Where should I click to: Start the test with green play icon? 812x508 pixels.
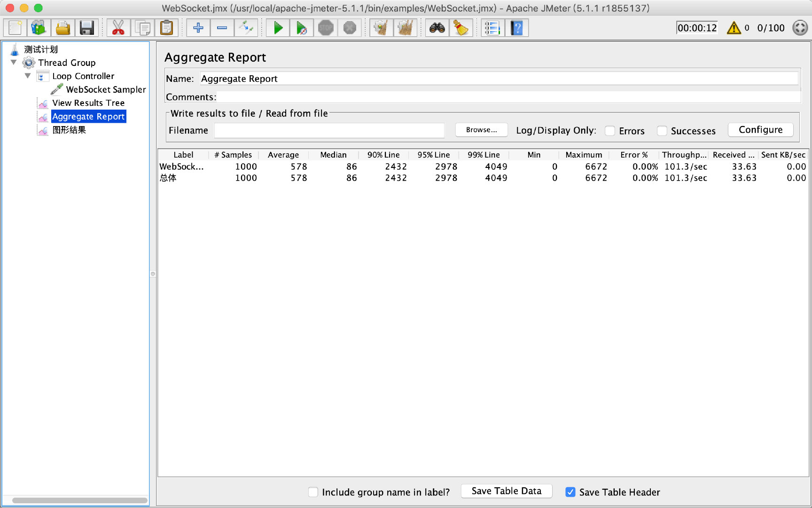(x=278, y=28)
